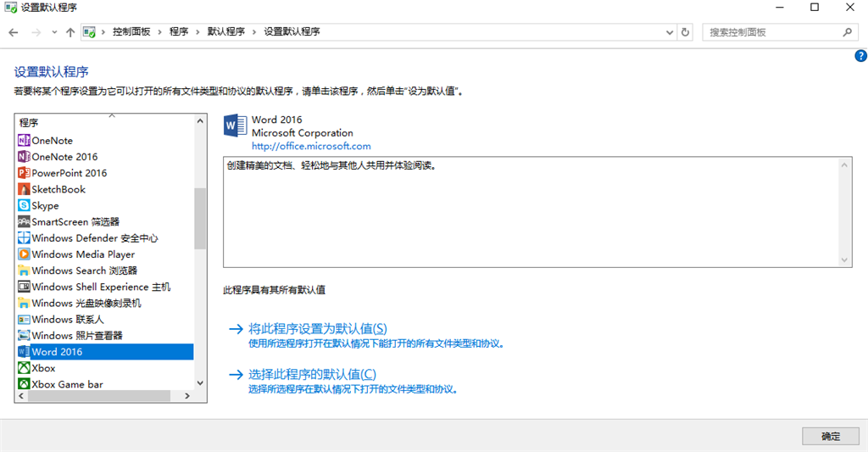Navigate to 默认程序 breadcrumb

point(225,31)
